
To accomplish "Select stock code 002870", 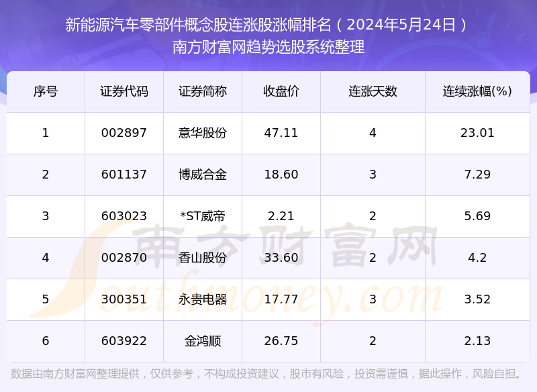I will (x=124, y=258).
